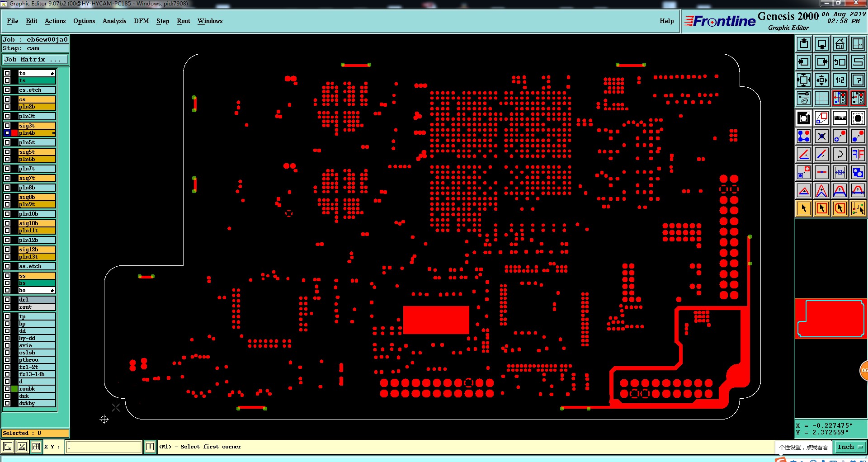Open the Windows menu

(210, 21)
